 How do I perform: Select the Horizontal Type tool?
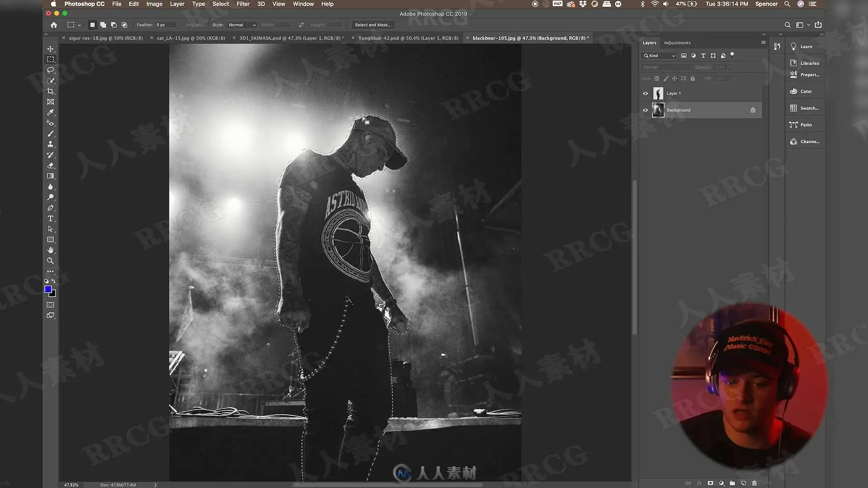coord(50,219)
